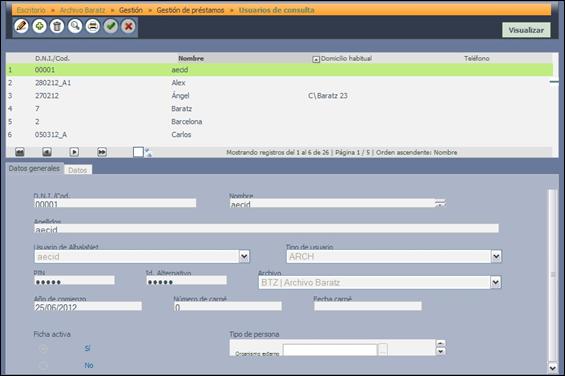Select the row for Barcelona
Screen dimensions: 565x376
tap(279, 122)
